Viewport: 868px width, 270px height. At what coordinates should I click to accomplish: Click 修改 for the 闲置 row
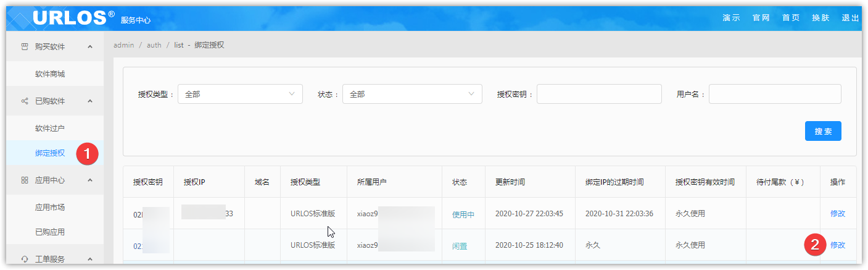click(837, 245)
